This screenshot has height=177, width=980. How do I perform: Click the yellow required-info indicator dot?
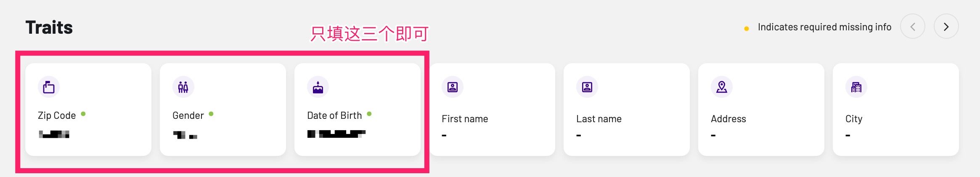(747, 29)
